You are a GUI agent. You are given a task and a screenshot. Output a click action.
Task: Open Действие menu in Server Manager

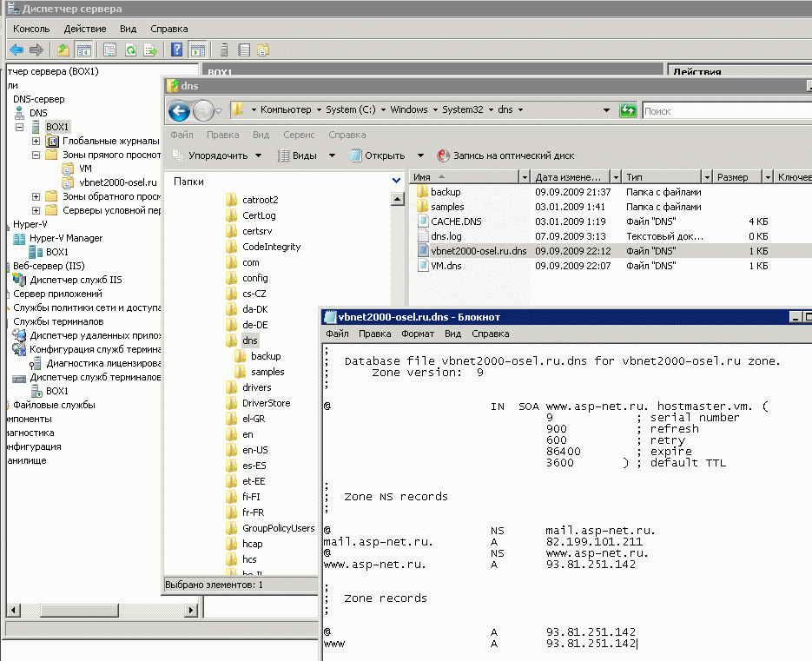[85, 29]
